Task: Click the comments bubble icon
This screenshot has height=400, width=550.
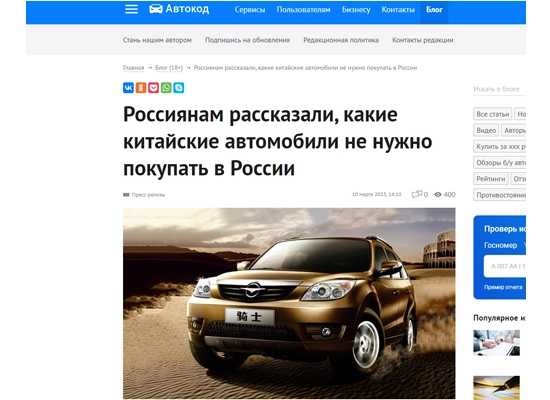Action: (417, 194)
